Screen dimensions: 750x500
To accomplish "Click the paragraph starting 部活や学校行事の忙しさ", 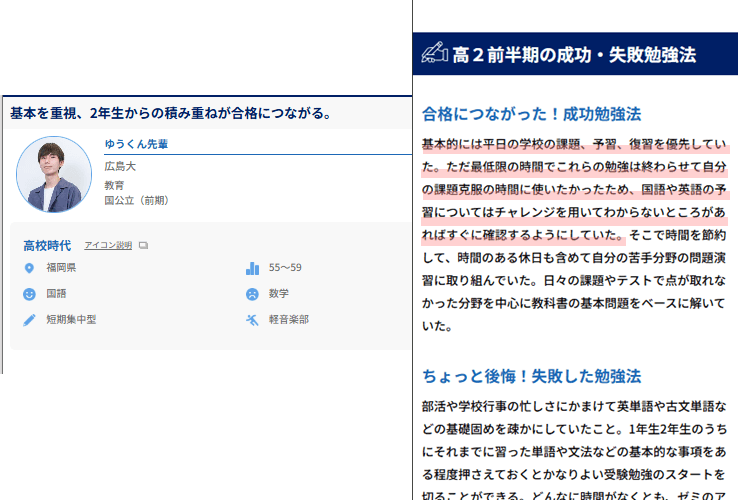I will pyautogui.click(x=574, y=451).
